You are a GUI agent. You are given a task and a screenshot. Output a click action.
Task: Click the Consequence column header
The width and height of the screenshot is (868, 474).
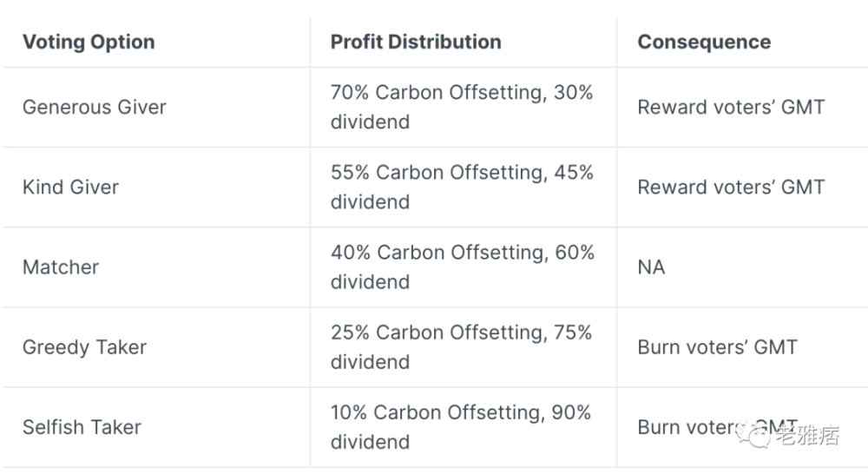pyautogui.click(x=704, y=42)
